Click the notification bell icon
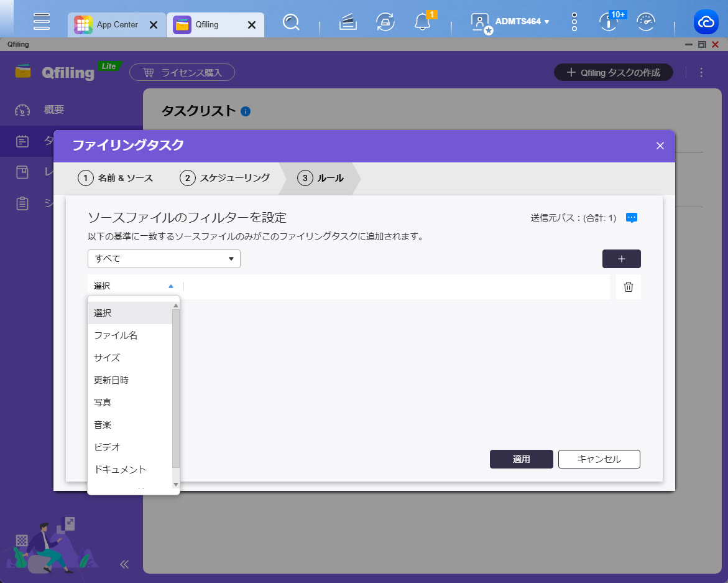The height and width of the screenshot is (583, 728). click(x=423, y=22)
